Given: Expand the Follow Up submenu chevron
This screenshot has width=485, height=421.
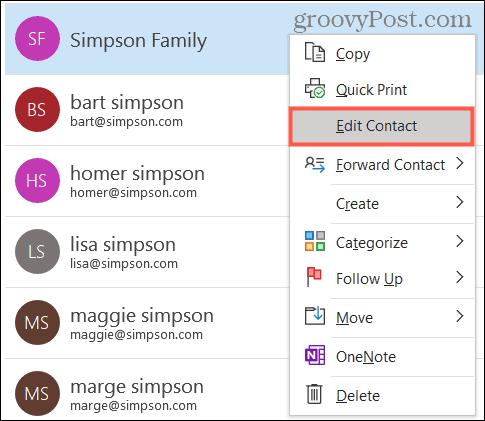Looking at the screenshot, I should tap(460, 277).
